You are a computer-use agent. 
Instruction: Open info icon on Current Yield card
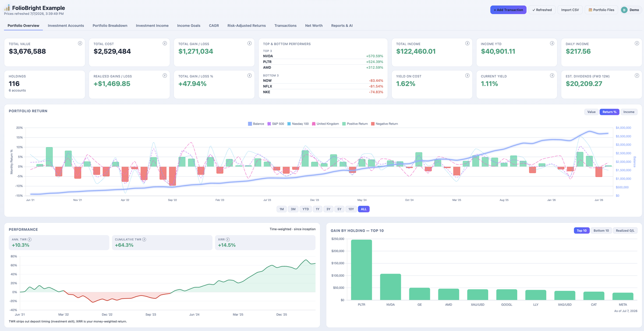552,76
